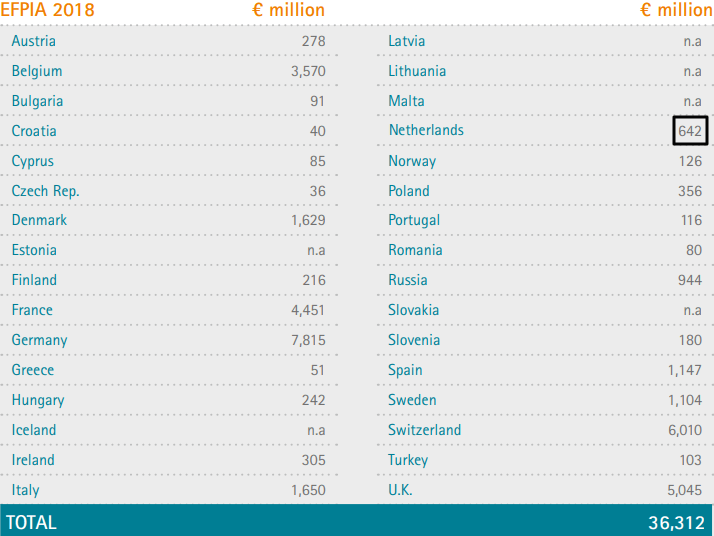Image resolution: width=714 pixels, height=536 pixels.
Task: Click the Belgium value 3,570
Action: pyautogui.click(x=308, y=71)
